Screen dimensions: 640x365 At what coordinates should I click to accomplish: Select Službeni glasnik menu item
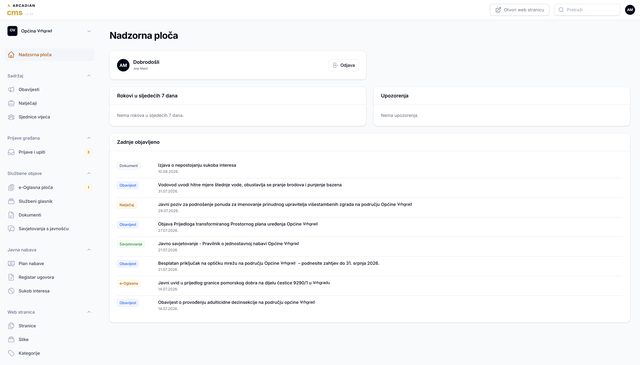click(50, 201)
